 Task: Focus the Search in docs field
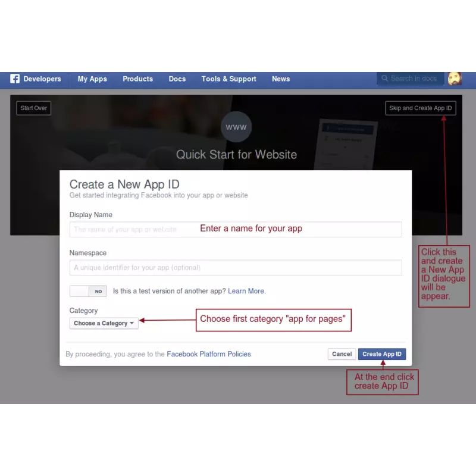410,79
